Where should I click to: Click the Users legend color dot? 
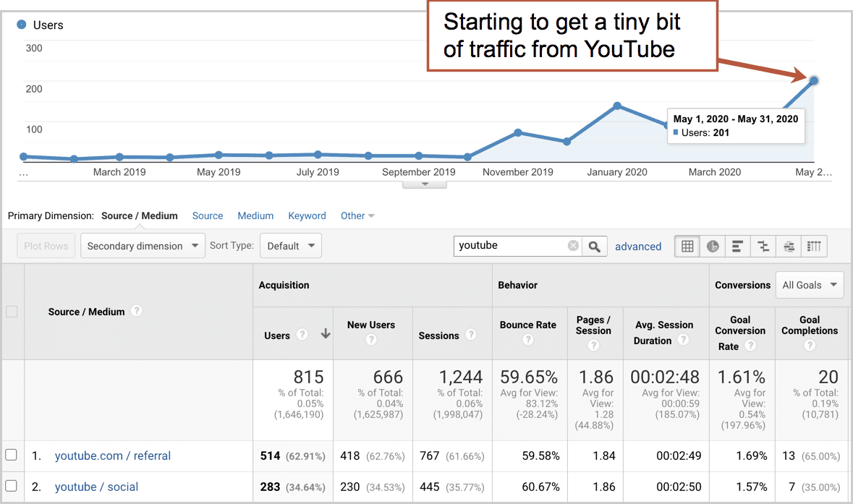pyautogui.click(x=21, y=25)
